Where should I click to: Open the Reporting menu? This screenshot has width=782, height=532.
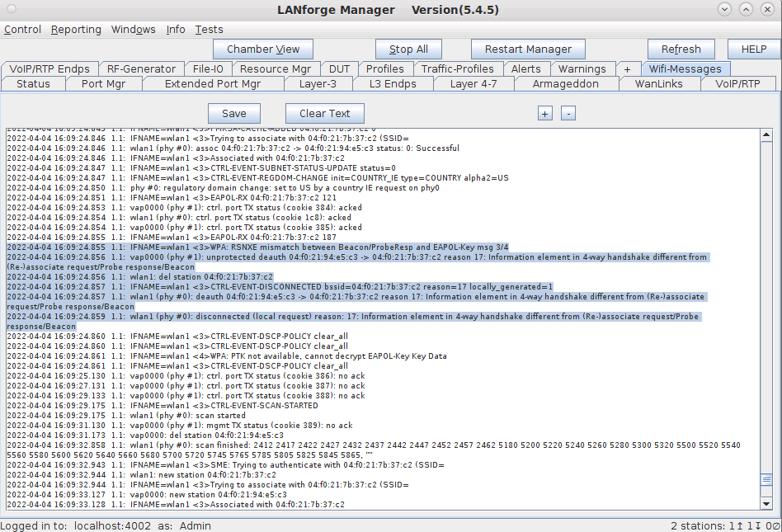pos(76,30)
